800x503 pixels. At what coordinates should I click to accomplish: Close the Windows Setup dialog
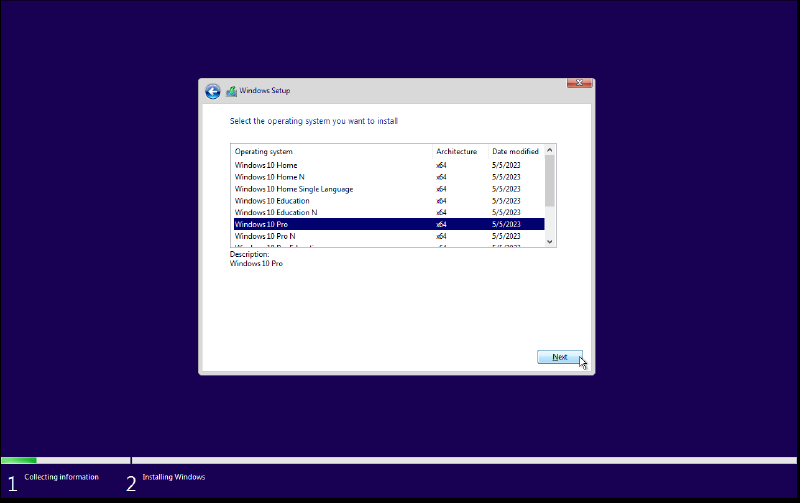click(x=580, y=83)
